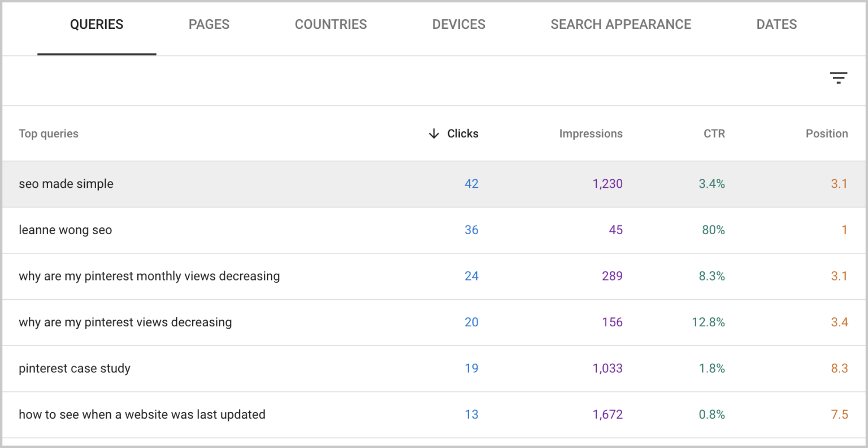868x448 pixels.
Task: Switch to the Dates tab
Action: click(776, 24)
